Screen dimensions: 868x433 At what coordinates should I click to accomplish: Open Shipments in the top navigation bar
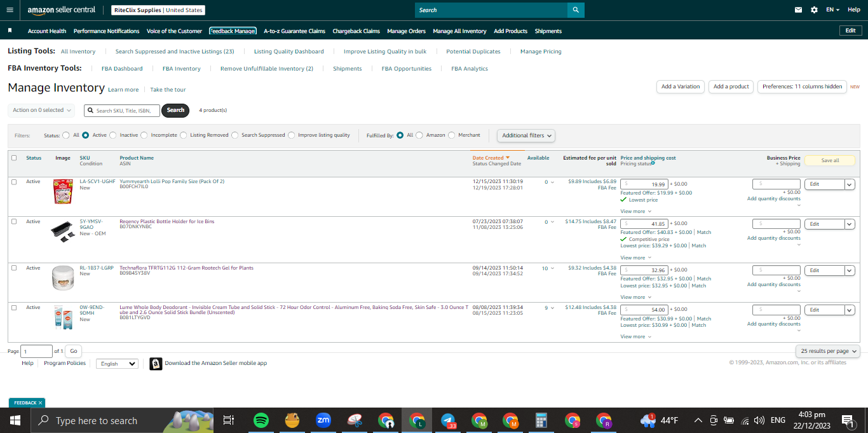pos(548,31)
